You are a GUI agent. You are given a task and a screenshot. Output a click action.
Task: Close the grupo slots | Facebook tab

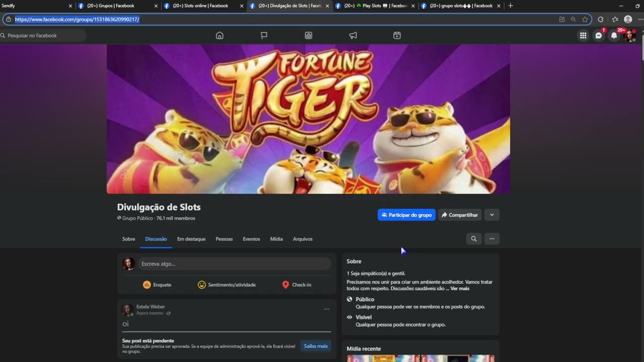point(499,6)
